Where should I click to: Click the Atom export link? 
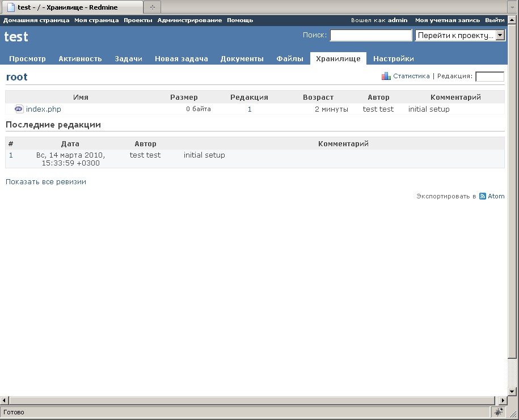tap(496, 196)
